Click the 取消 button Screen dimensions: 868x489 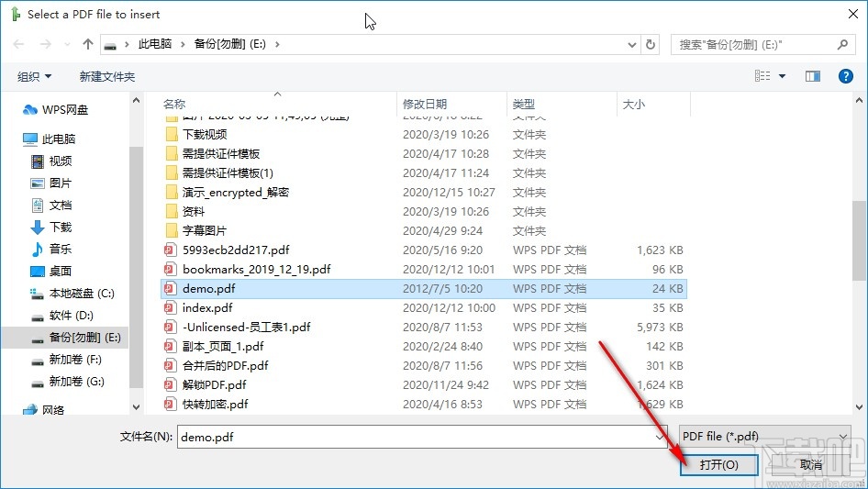pyautogui.click(x=811, y=464)
